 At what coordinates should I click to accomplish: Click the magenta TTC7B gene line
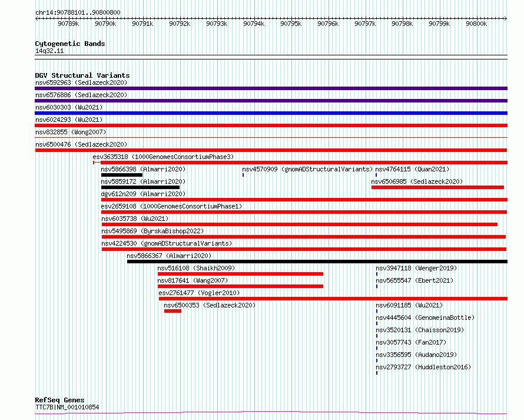pos(271,413)
